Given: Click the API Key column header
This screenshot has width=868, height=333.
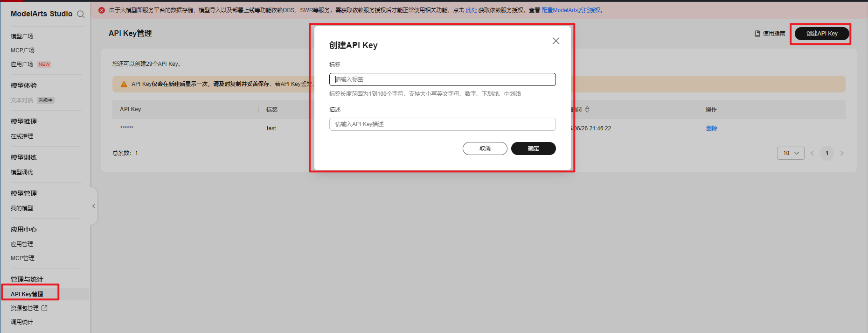Looking at the screenshot, I should [130, 109].
